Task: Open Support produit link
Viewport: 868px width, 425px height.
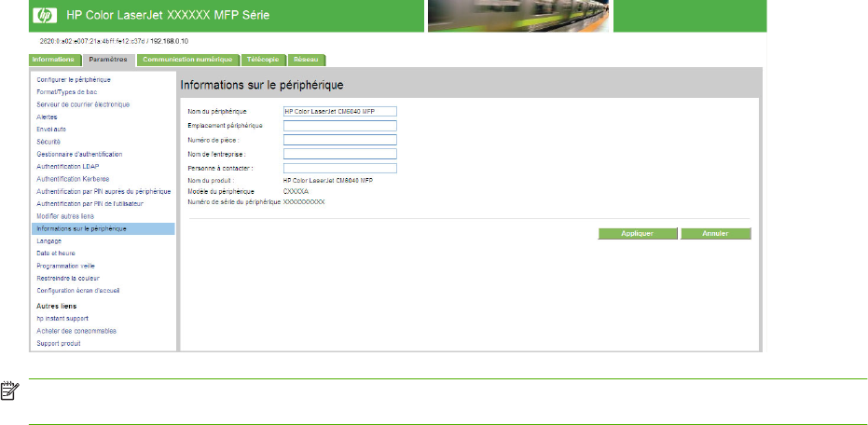Action: 59,343
